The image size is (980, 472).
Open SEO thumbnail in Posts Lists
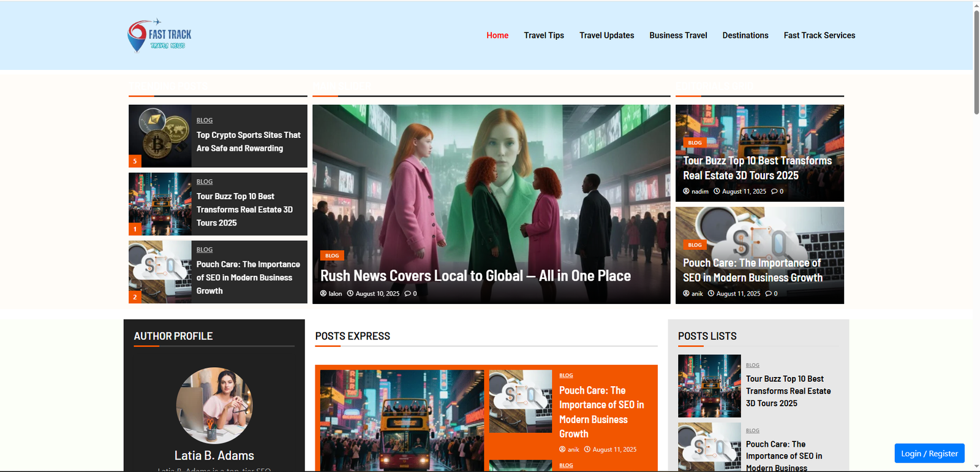709,447
